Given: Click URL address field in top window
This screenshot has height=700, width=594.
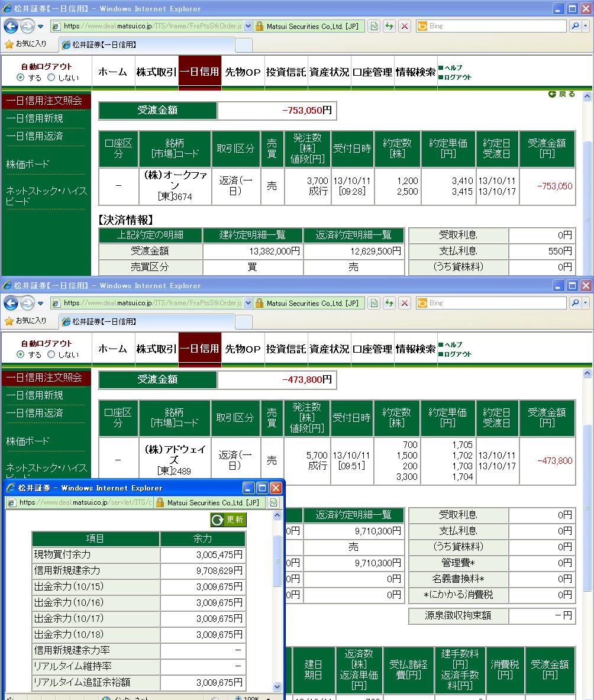Looking at the screenshot, I should pos(151,27).
